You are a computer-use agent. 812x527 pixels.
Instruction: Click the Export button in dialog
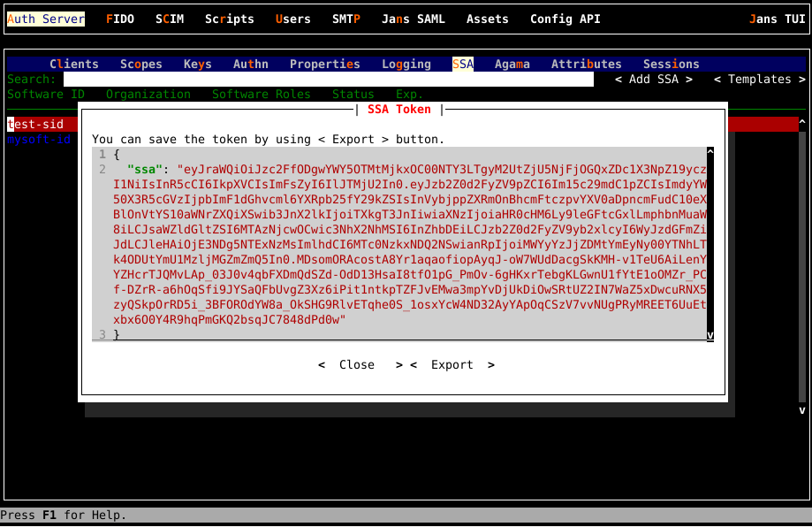[452, 364]
